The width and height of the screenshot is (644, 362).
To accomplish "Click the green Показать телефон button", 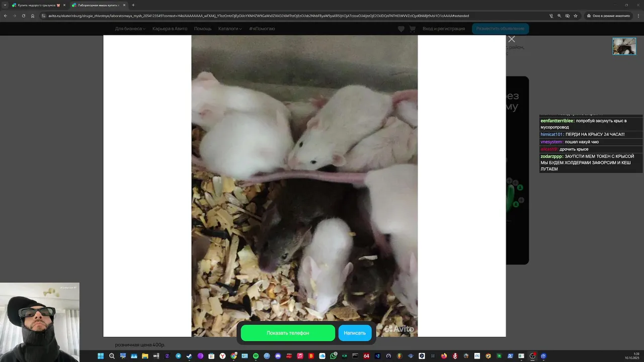I will pyautogui.click(x=288, y=333).
